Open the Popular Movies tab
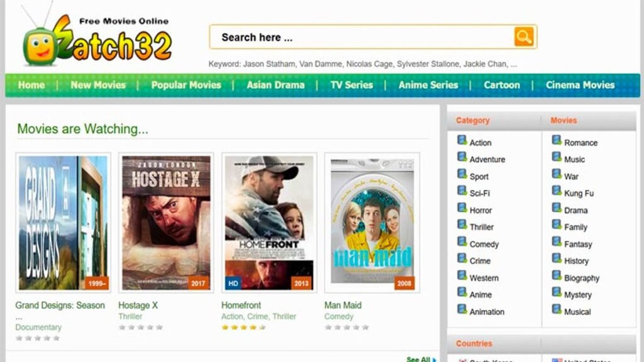Screen dimensions: 644x362 click(x=186, y=84)
